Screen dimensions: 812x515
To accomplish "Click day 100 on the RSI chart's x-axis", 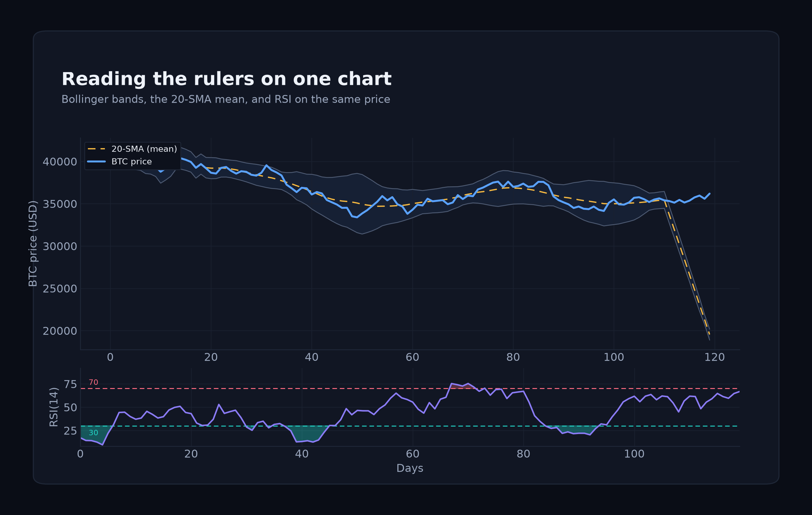I will click(634, 454).
